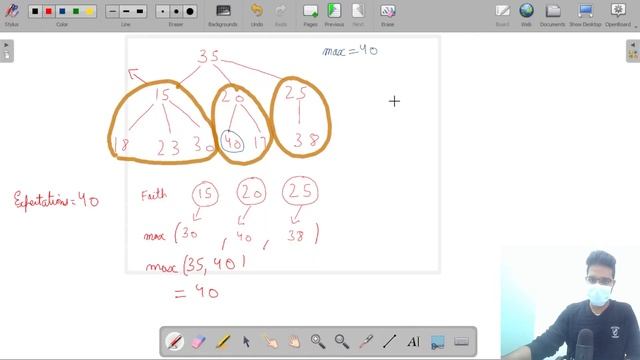Choose the yellow pen color
This screenshot has height=360, width=640.
tap(89, 11)
